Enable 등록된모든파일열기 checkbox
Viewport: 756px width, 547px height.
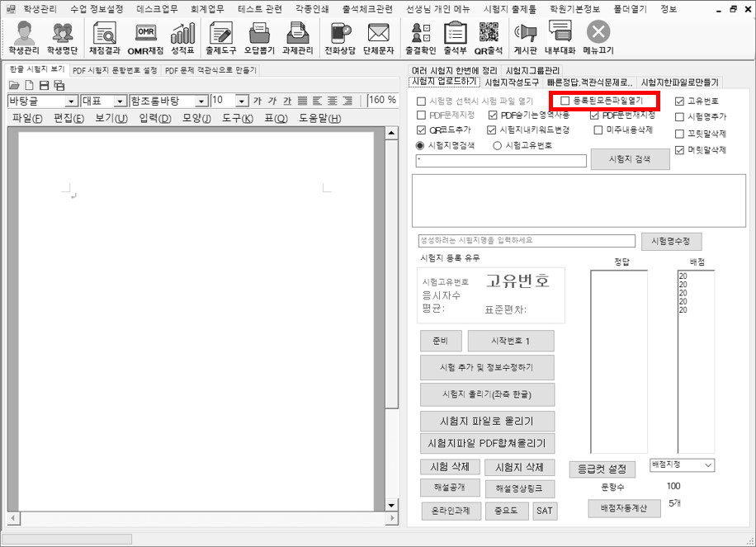coord(565,101)
